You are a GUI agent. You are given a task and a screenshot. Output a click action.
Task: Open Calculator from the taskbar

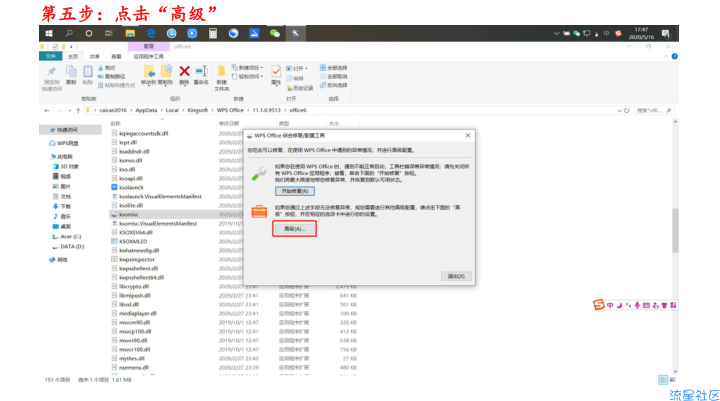pyautogui.click(x=213, y=34)
